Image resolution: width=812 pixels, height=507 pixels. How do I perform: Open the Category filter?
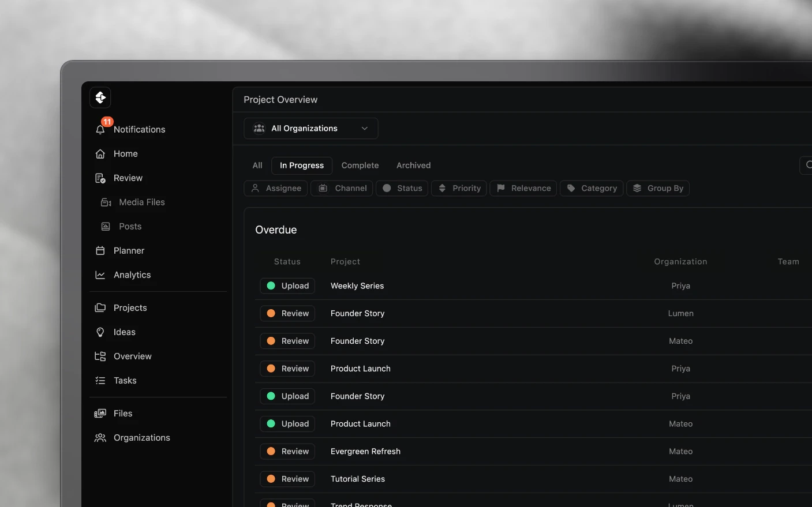pyautogui.click(x=592, y=189)
